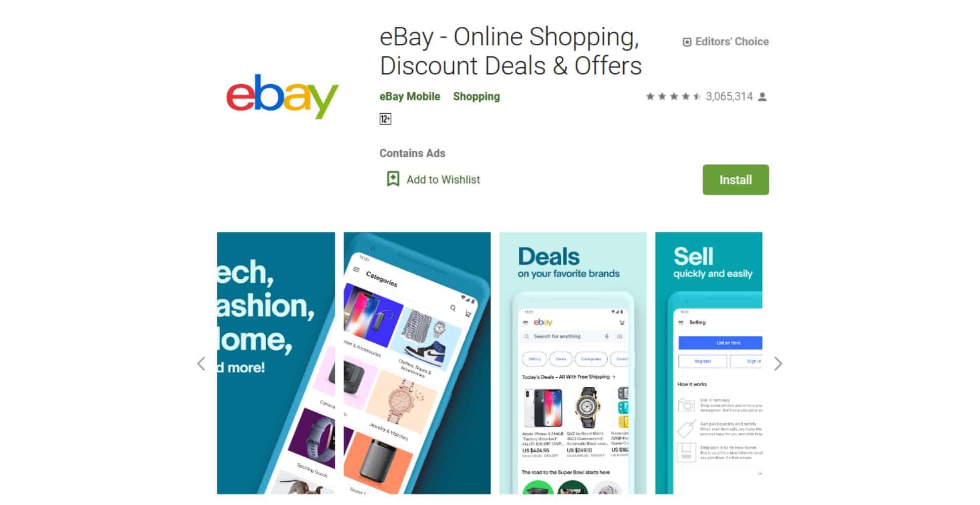Image resolution: width=980 pixels, height=505 pixels.
Task: Click the eBay app title heading
Action: 511,52
